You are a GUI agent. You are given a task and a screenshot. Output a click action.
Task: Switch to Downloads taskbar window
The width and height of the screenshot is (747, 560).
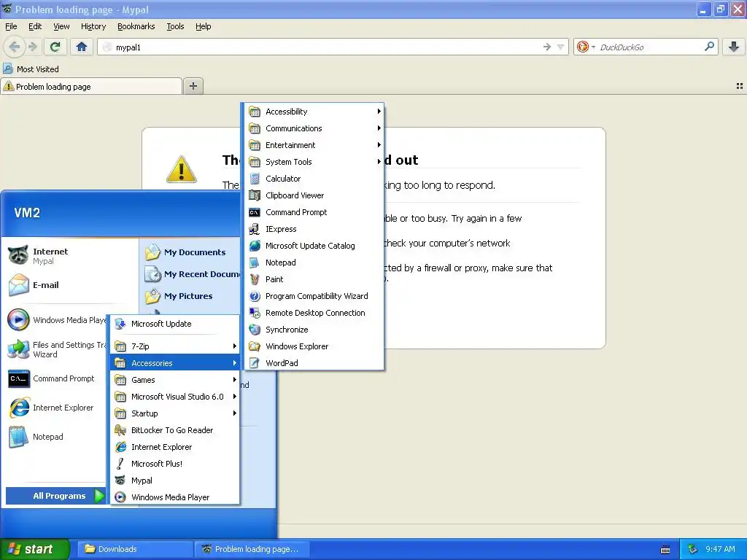135,549
